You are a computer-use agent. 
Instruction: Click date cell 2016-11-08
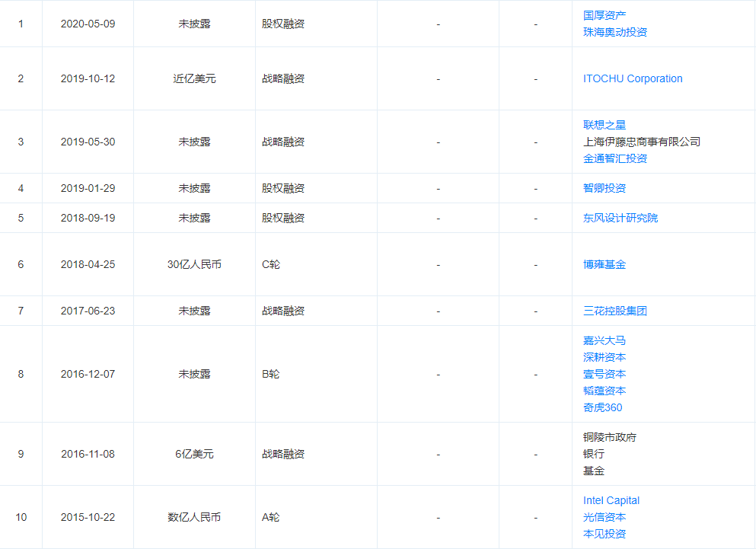88,454
